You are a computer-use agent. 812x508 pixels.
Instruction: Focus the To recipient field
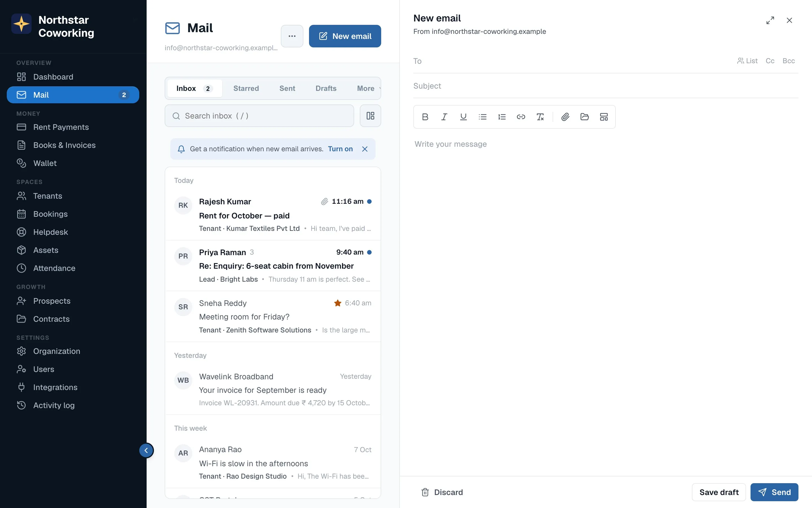[574, 61]
